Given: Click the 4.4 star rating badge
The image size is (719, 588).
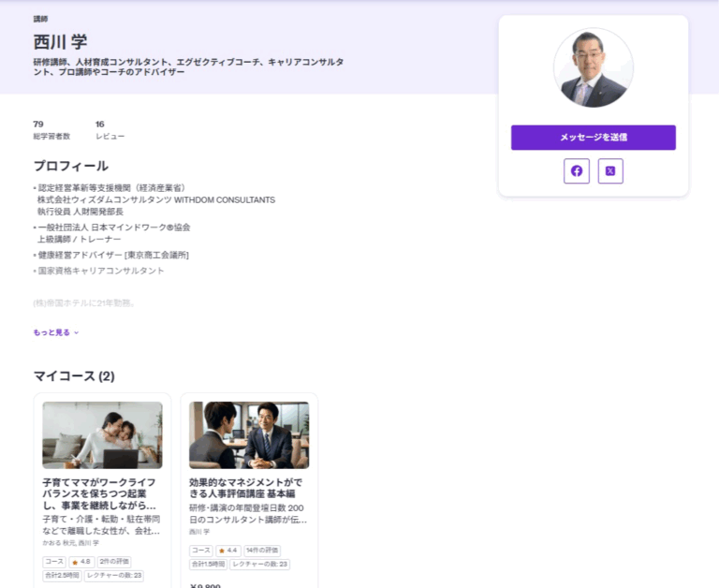Looking at the screenshot, I should [x=228, y=551].
